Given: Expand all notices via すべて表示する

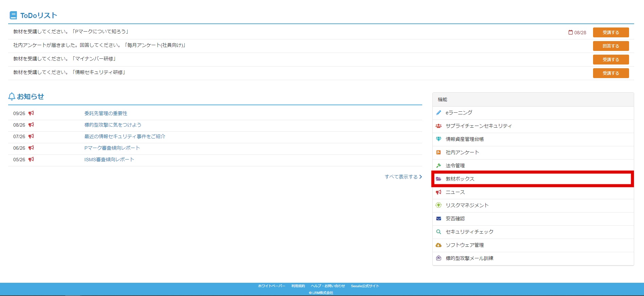Looking at the screenshot, I should pos(403,177).
